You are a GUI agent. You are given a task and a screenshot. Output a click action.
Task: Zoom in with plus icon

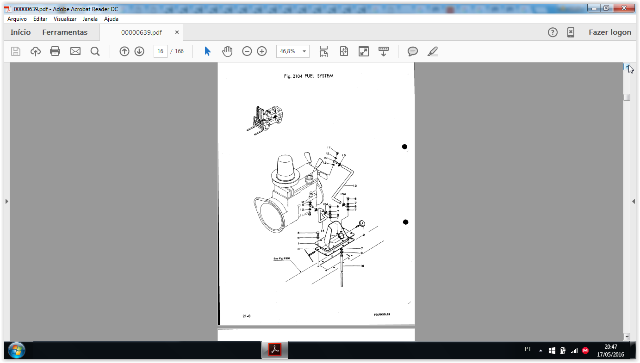click(x=262, y=51)
